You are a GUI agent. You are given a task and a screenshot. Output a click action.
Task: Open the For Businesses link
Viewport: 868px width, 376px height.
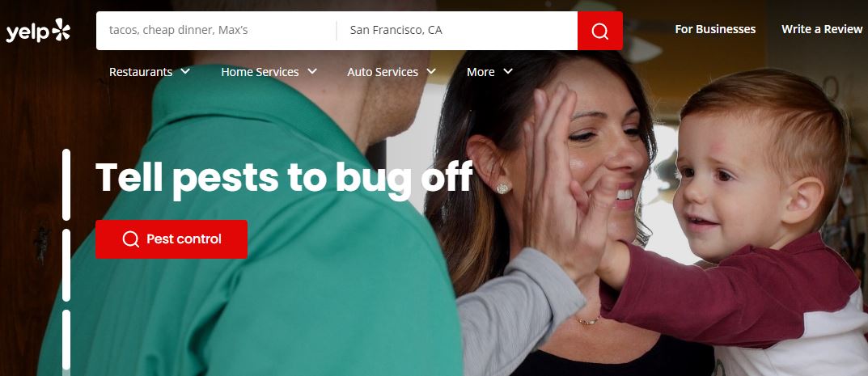tap(715, 29)
